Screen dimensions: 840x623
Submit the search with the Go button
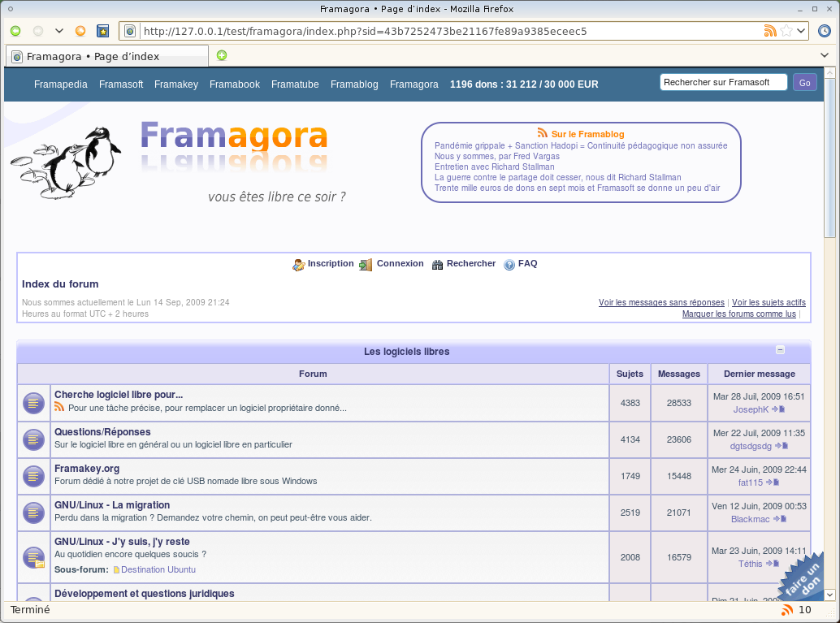(x=804, y=83)
